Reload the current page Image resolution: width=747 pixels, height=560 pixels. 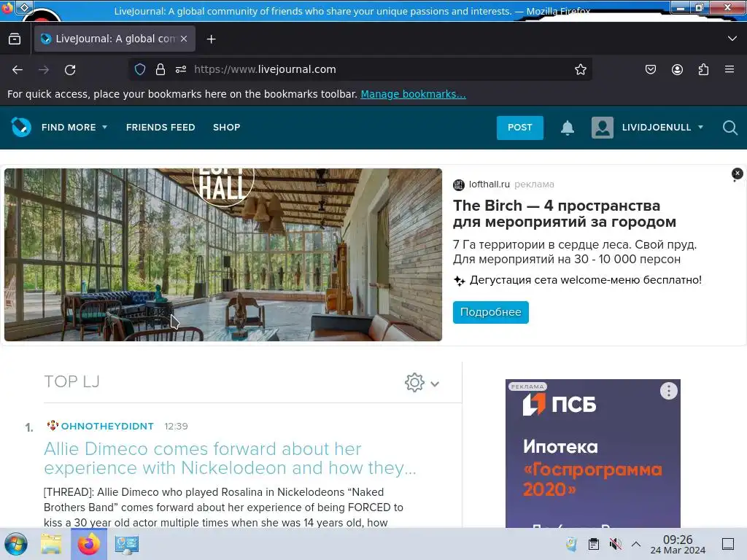(x=70, y=70)
